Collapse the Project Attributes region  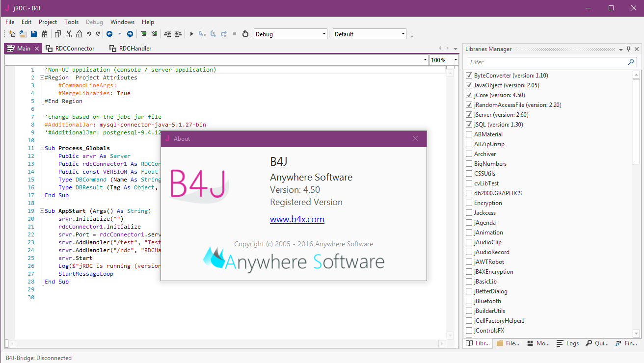(x=42, y=78)
